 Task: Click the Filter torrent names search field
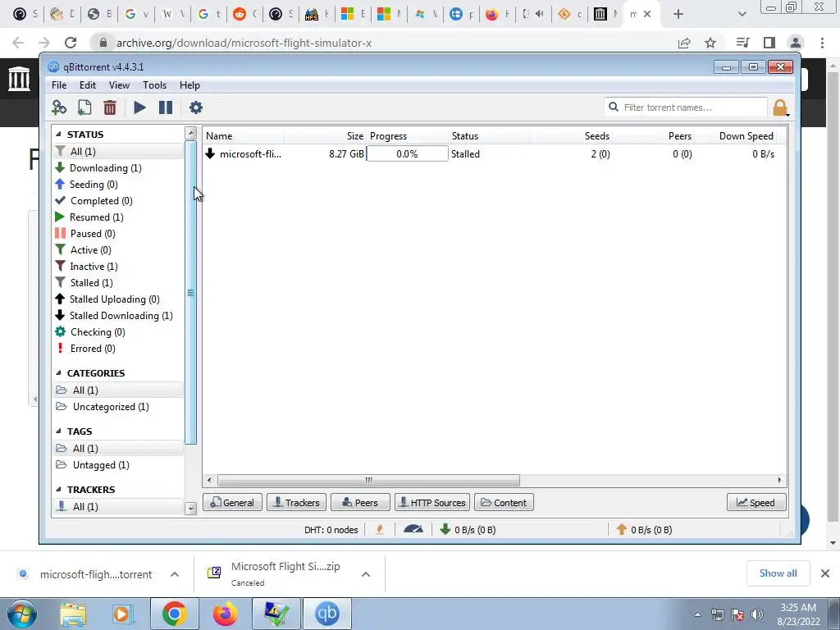686,107
